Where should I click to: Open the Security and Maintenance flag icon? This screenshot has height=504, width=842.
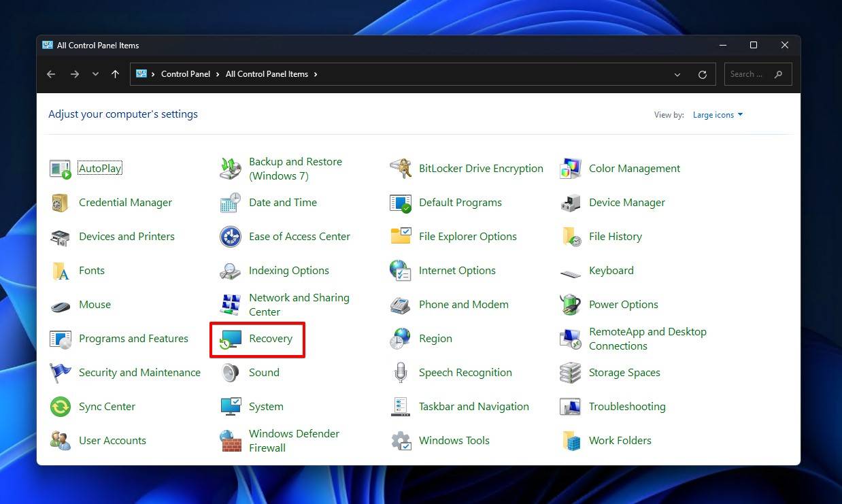[61, 373]
